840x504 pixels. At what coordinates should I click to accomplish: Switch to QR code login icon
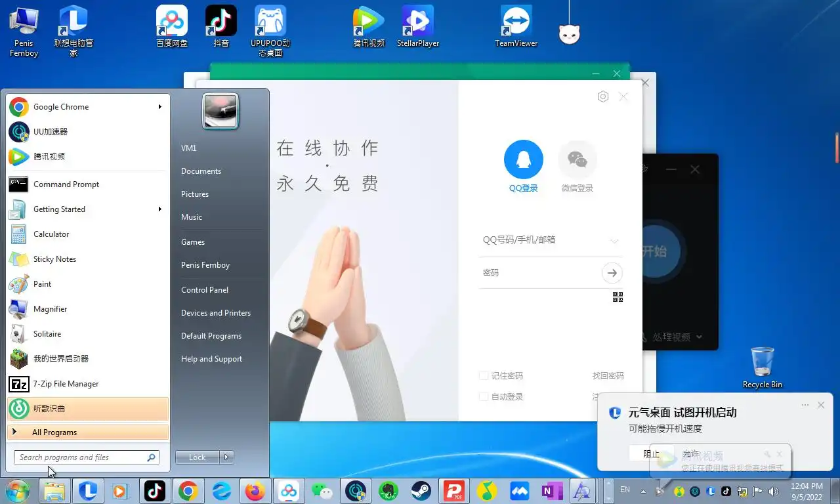pyautogui.click(x=618, y=297)
